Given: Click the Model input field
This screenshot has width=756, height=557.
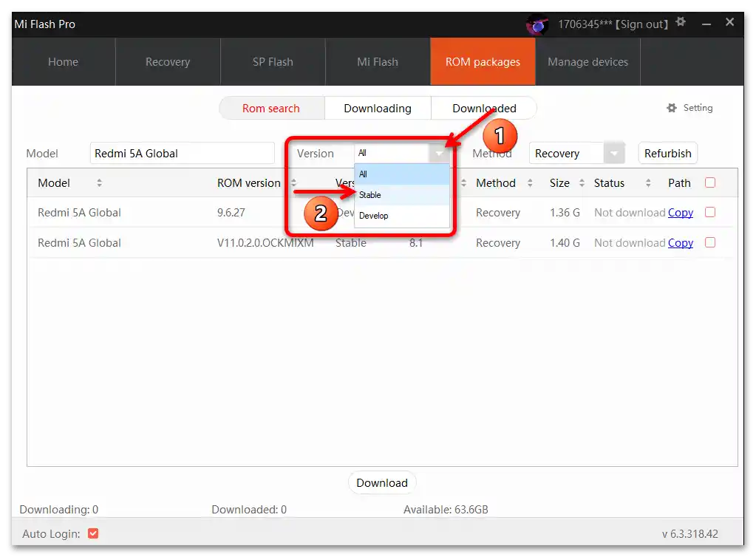Looking at the screenshot, I should point(183,153).
